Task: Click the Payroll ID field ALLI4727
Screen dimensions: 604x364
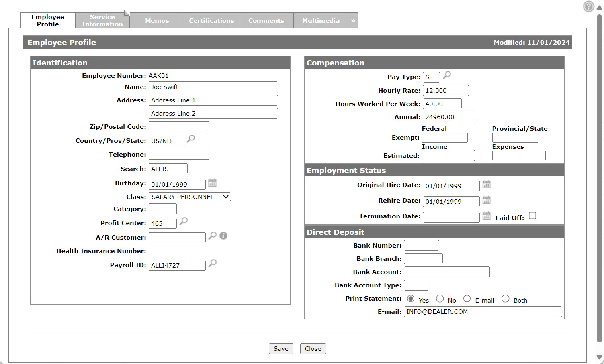Action: coord(177,265)
